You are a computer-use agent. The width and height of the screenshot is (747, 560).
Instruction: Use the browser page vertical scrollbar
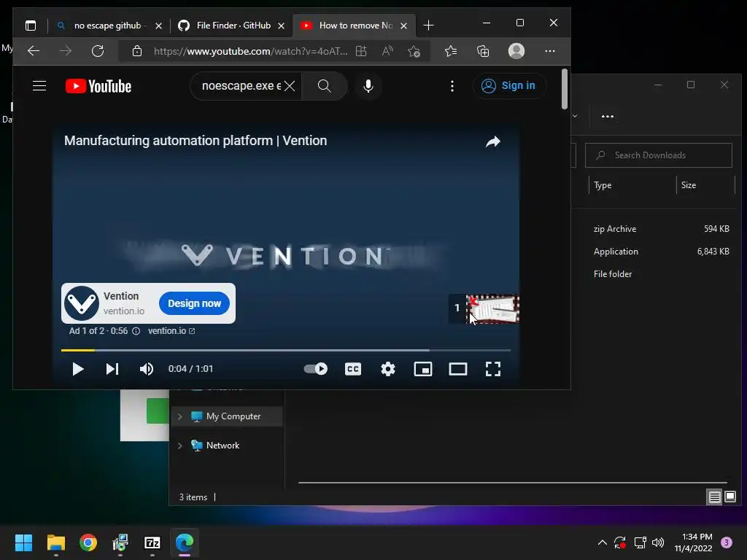[565, 89]
